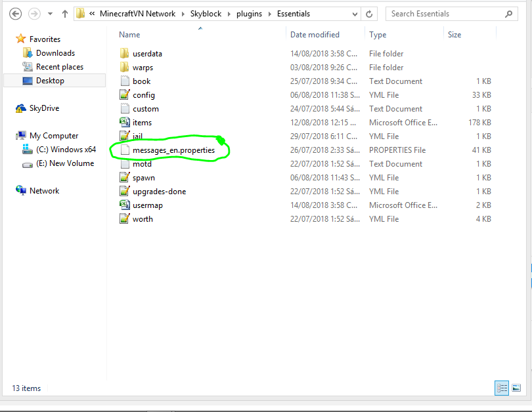Sort files by Date modified column

pos(315,35)
